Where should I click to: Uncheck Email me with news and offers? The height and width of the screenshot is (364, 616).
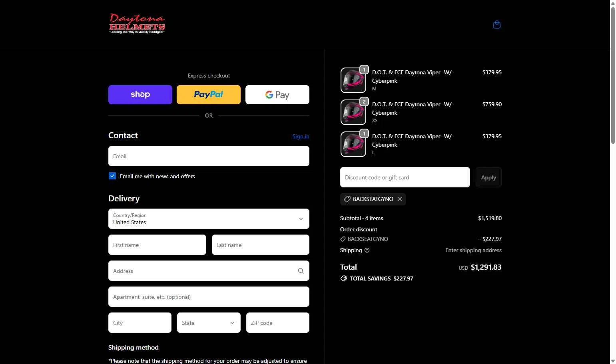[x=112, y=176]
